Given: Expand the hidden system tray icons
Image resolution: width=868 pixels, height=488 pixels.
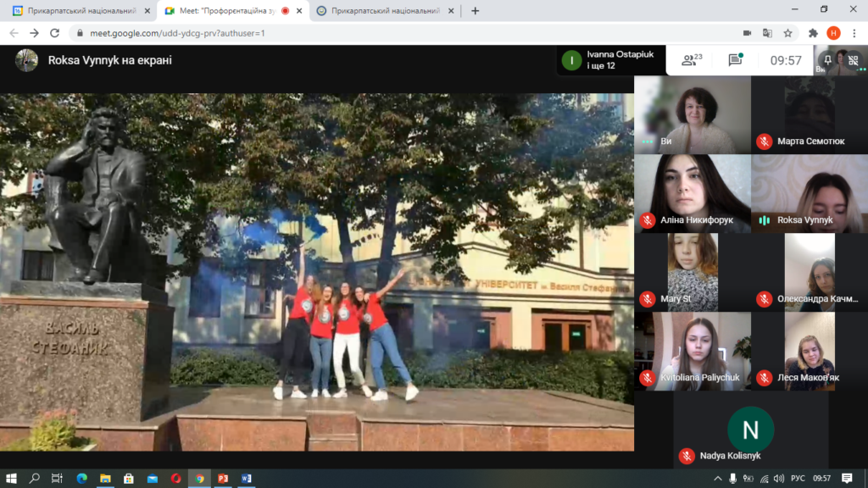Looking at the screenshot, I should (x=717, y=479).
